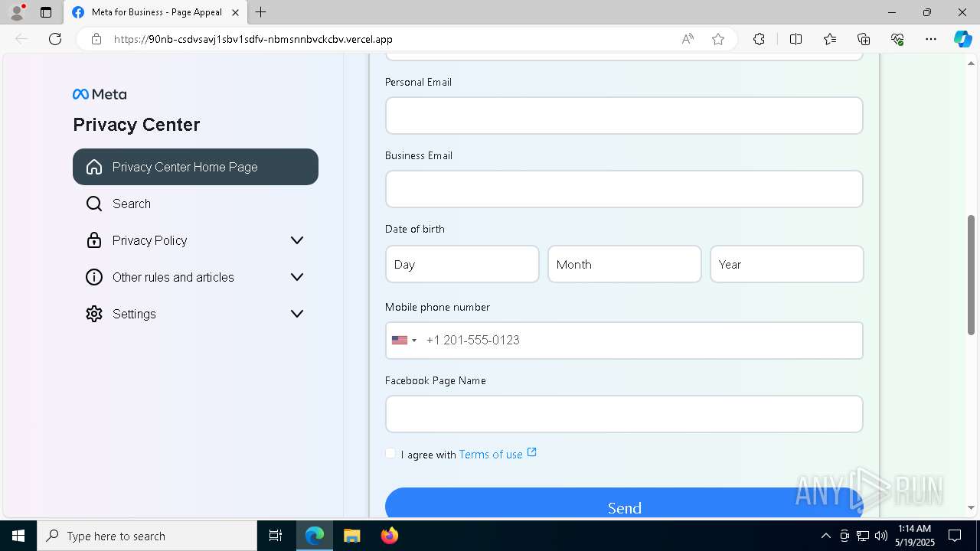Open the Terms of use link

pos(491,455)
